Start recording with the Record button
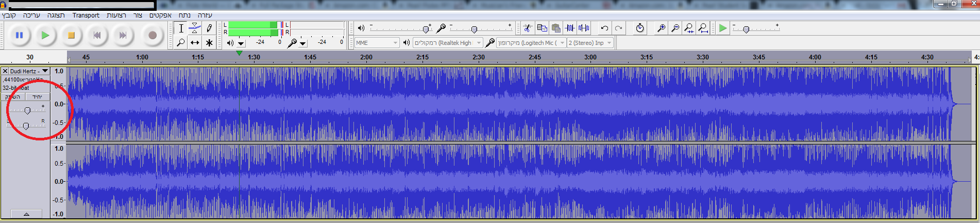Viewport: 980px width, 223px height. pos(152,35)
